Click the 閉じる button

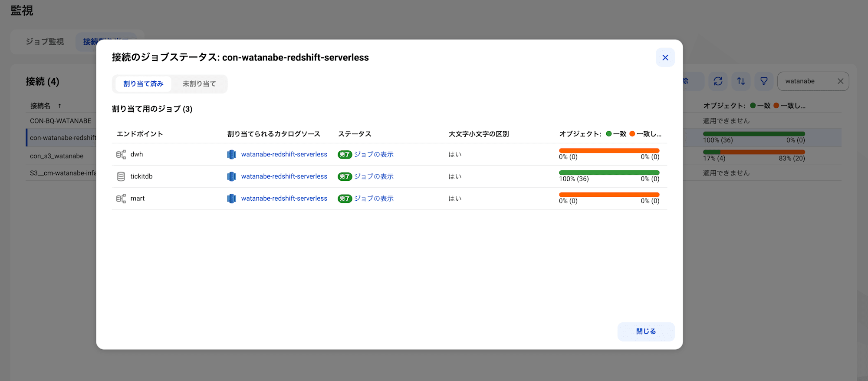[x=646, y=331]
